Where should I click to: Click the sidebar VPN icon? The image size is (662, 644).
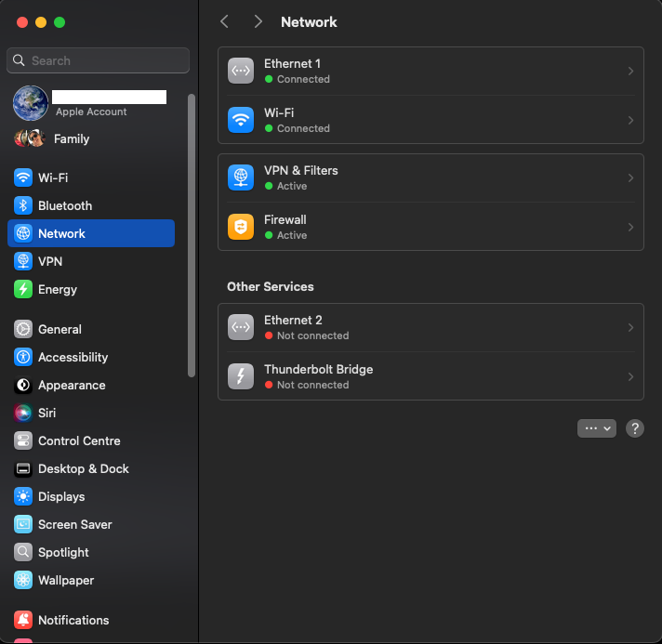(23, 261)
